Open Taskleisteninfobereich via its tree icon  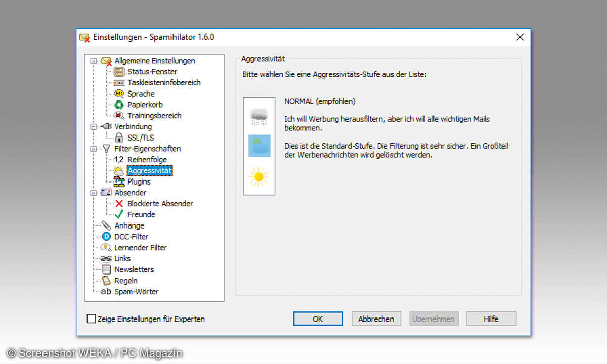[119, 83]
